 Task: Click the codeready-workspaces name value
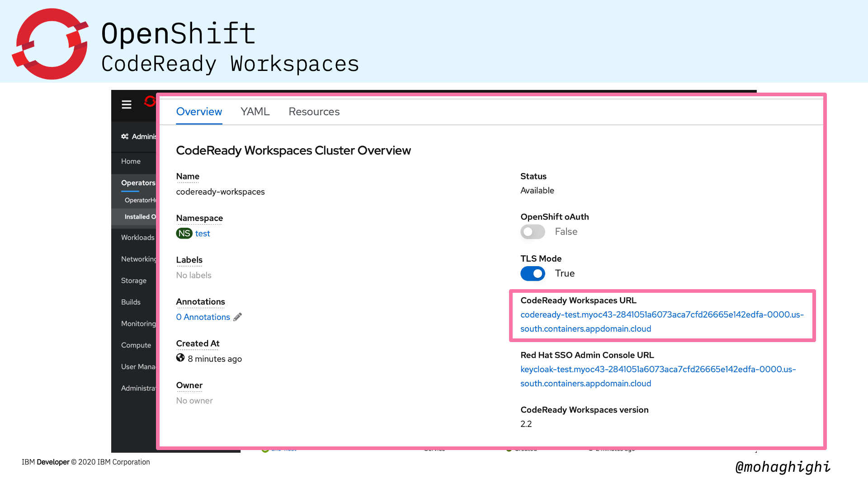click(x=221, y=192)
